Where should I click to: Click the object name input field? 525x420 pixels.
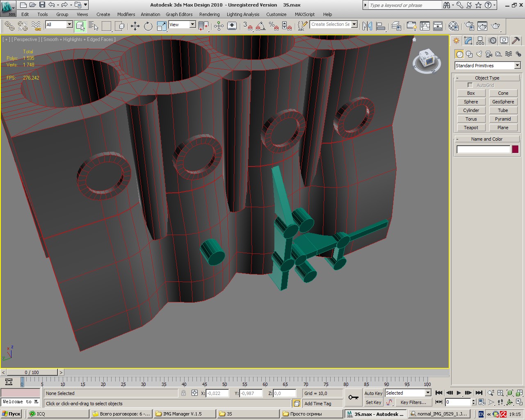(483, 149)
